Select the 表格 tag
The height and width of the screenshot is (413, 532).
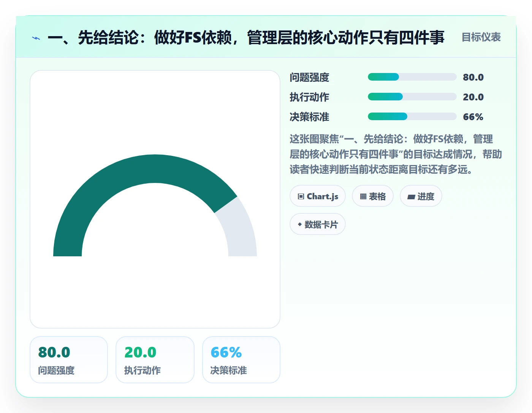click(x=373, y=196)
